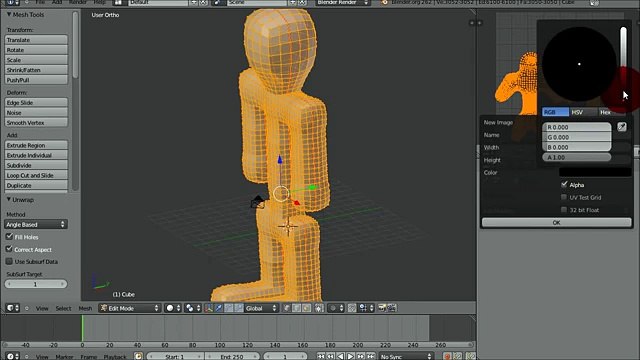This screenshot has width=640, height=360.
Task: Open the pivot point dropdown
Action: coord(193,308)
